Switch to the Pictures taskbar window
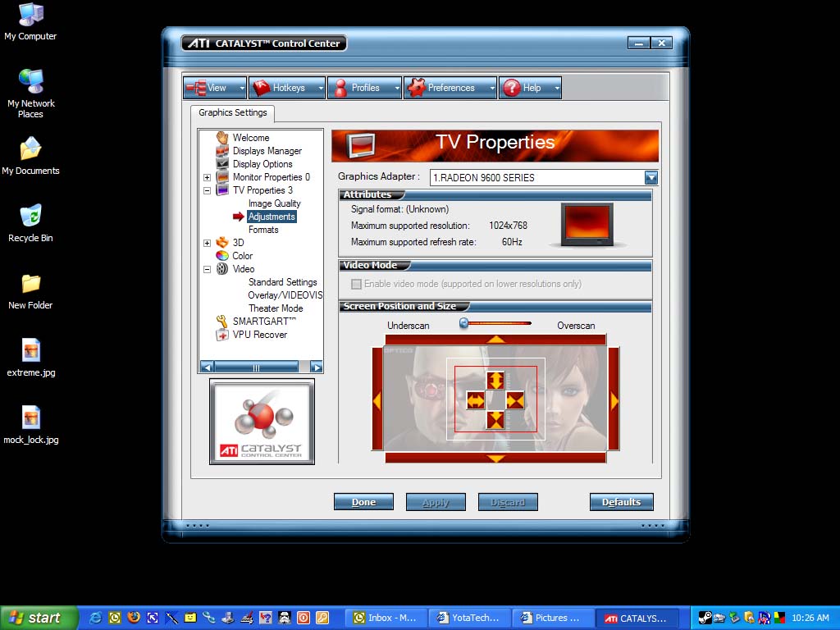 553,619
